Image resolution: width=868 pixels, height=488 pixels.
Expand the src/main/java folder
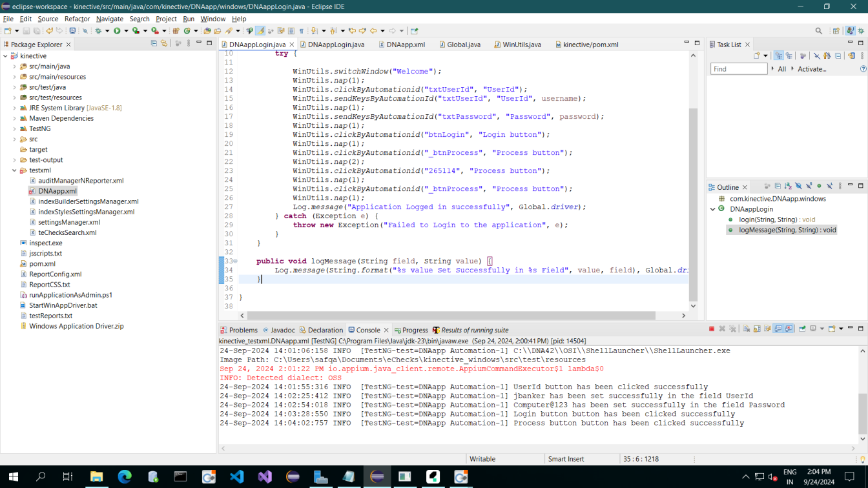coord(15,66)
